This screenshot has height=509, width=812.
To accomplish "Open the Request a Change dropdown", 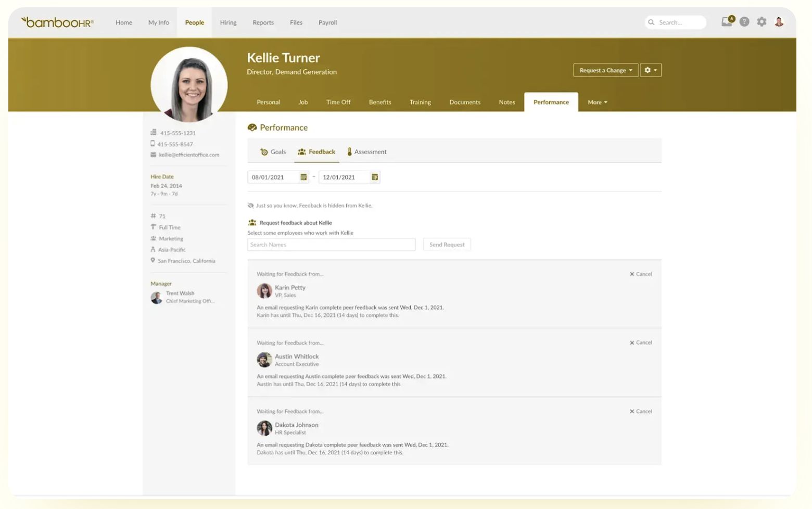I will (x=605, y=70).
